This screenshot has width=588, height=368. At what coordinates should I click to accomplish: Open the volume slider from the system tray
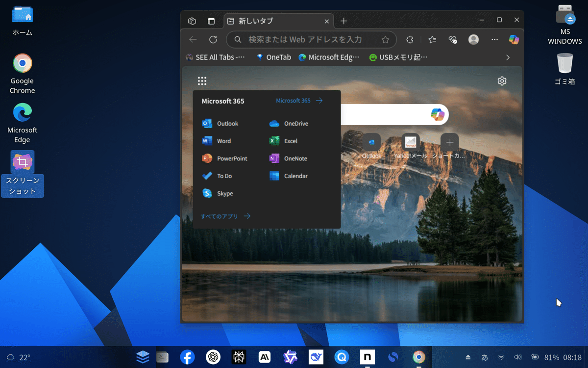pos(517,357)
